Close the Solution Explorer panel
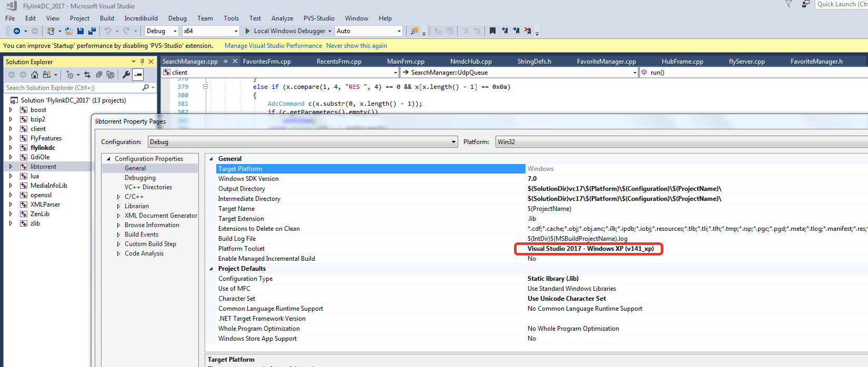Viewport: 868px width, 367px height. coord(151,62)
